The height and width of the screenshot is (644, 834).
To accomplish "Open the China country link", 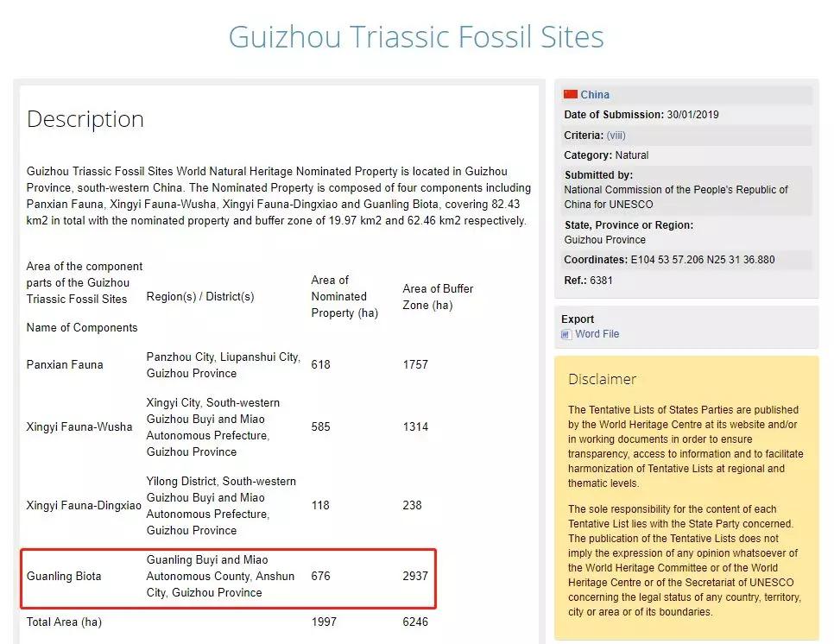I will 595,95.
